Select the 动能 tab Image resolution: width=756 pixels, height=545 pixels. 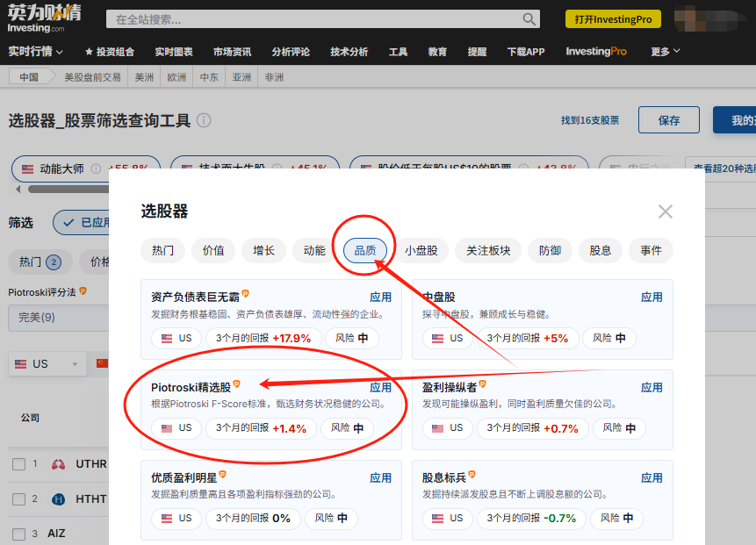pos(313,251)
